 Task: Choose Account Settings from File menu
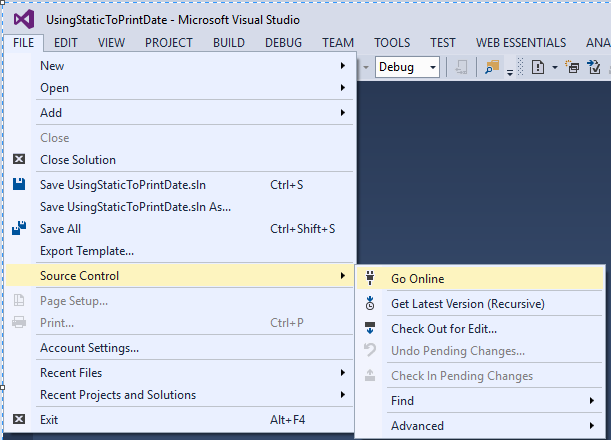pos(89,348)
